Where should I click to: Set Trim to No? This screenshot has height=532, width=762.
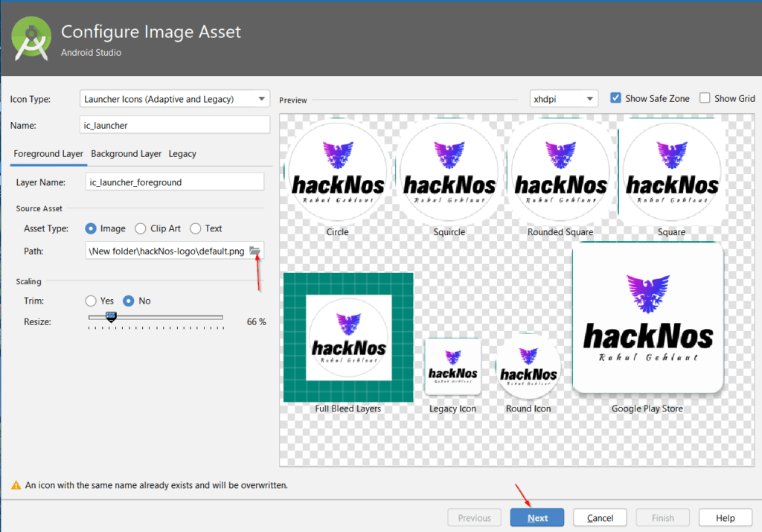[128, 301]
